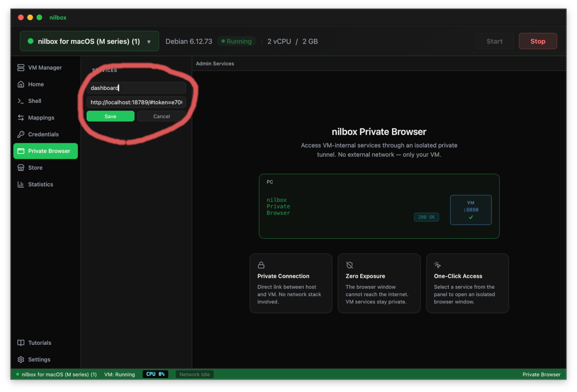Select Private Browser in the sidebar

pos(45,151)
